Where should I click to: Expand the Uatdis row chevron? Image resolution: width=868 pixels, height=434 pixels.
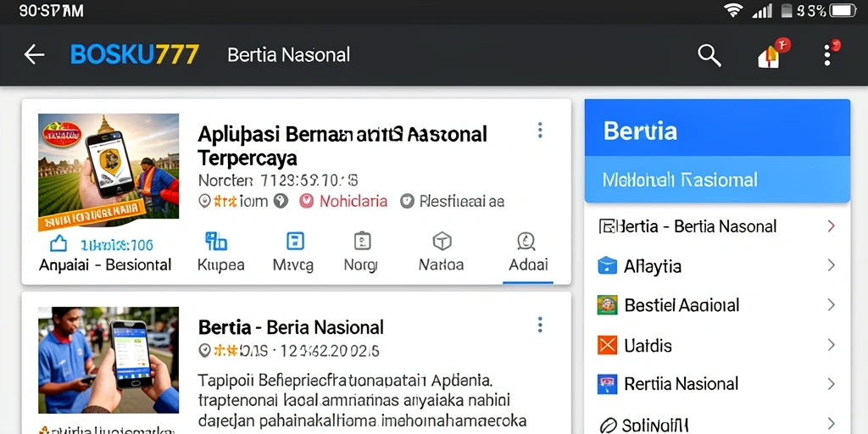(x=831, y=345)
